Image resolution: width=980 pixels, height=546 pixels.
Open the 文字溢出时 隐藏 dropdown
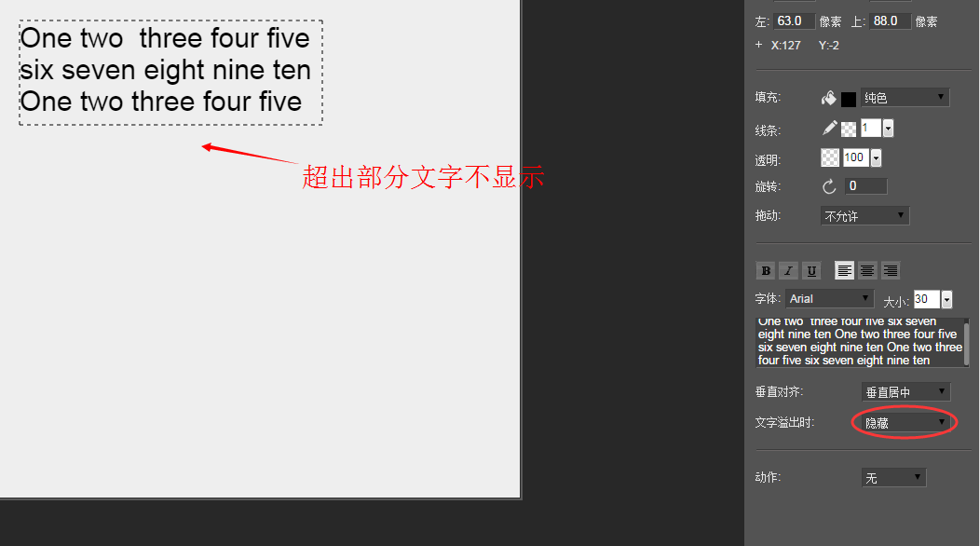(905, 423)
